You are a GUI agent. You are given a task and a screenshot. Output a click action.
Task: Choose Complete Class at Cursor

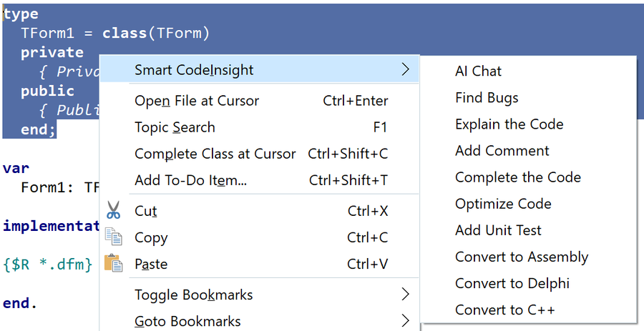coord(215,154)
